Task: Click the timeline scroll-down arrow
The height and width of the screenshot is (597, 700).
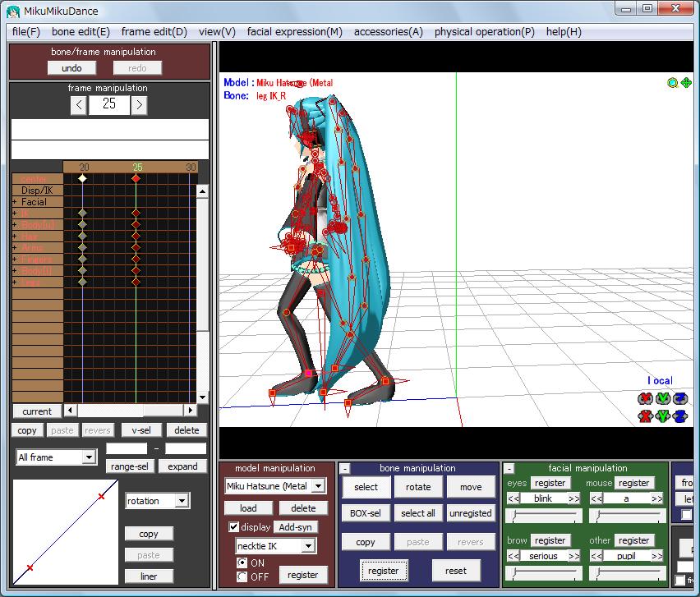Action: click(202, 397)
